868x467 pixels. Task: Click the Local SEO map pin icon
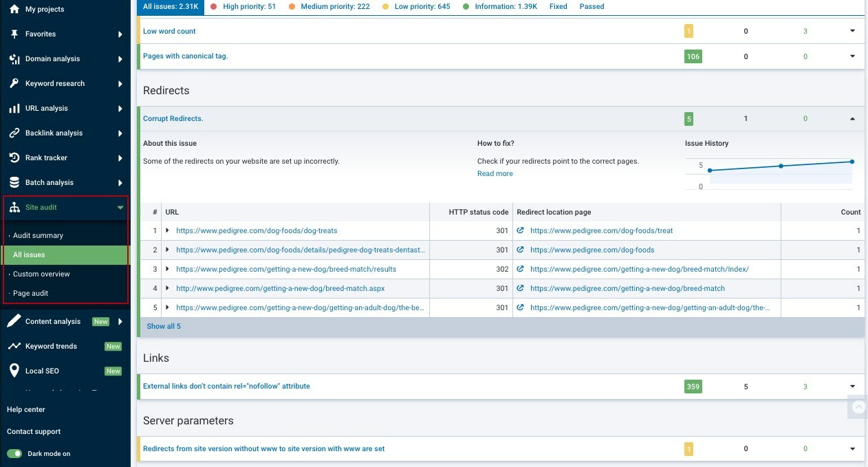[x=14, y=371]
